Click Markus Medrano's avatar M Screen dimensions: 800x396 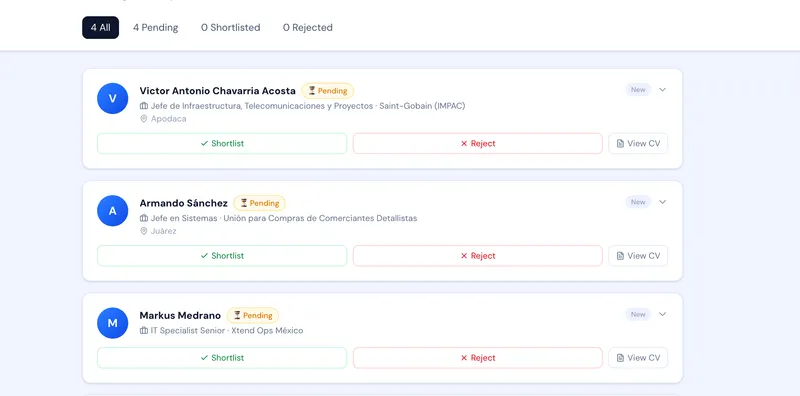[x=113, y=323]
